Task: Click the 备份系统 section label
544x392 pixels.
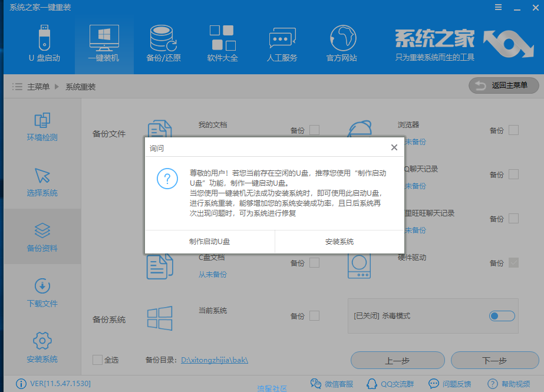Action: point(109,319)
